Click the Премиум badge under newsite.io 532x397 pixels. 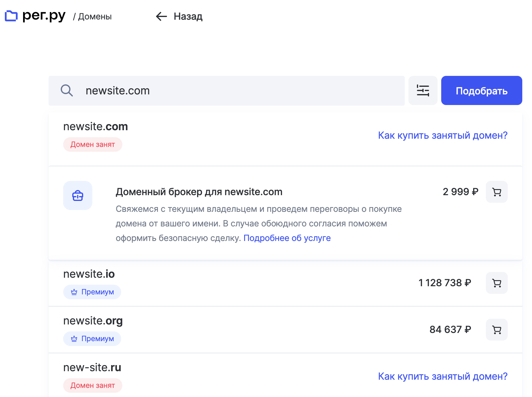tap(92, 292)
